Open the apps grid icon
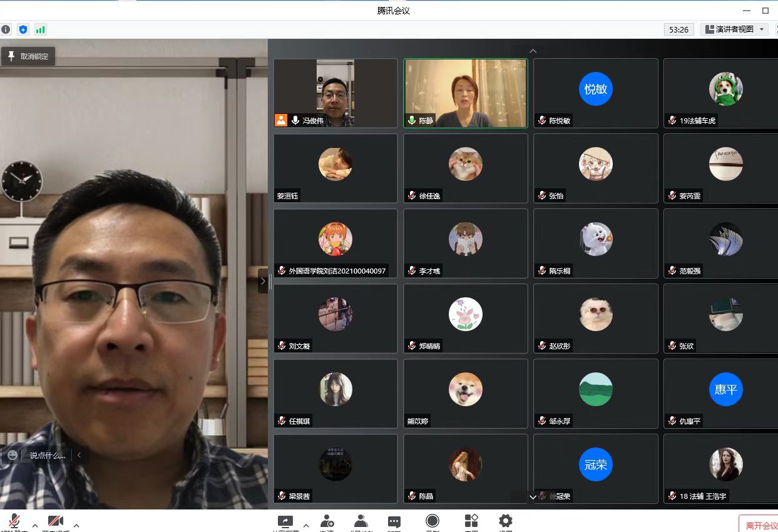 (471, 521)
